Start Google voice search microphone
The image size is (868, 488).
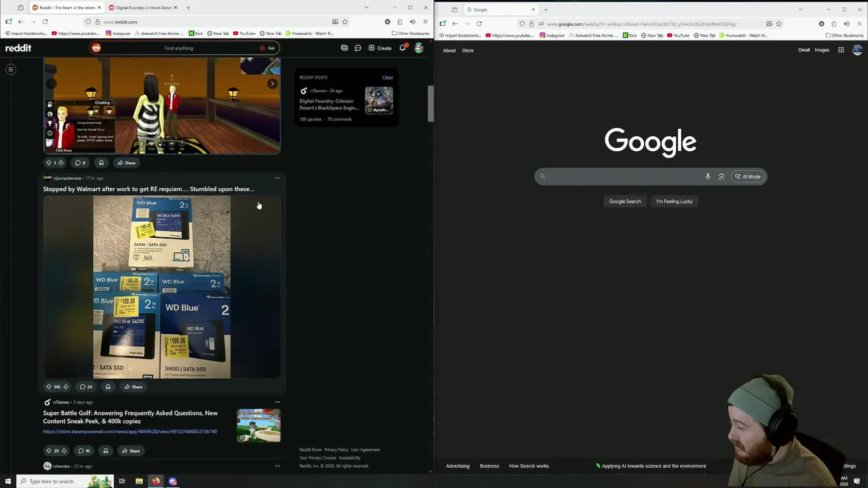(707, 176)
